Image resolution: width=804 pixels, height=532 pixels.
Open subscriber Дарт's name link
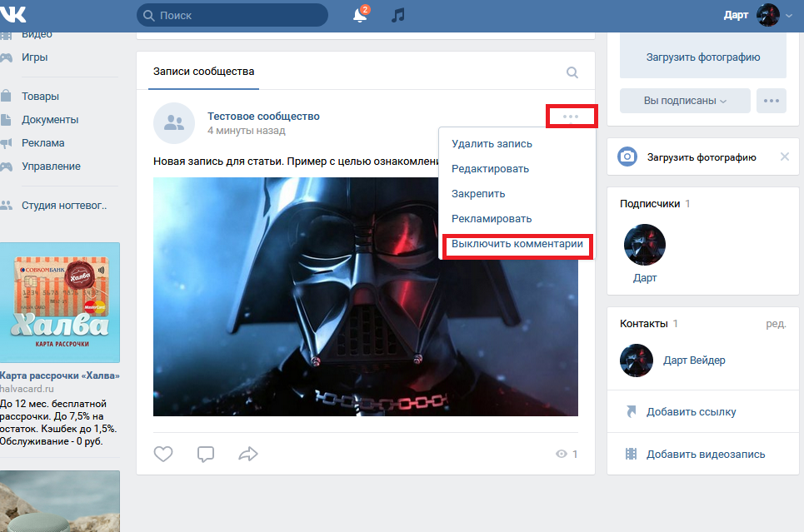(645, 278)
